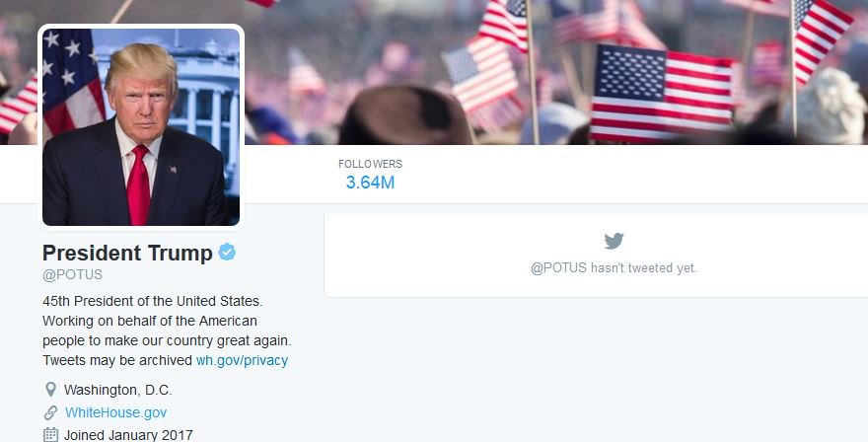Click the FOLLOWERS label in the stats bar

click(370, 164)
